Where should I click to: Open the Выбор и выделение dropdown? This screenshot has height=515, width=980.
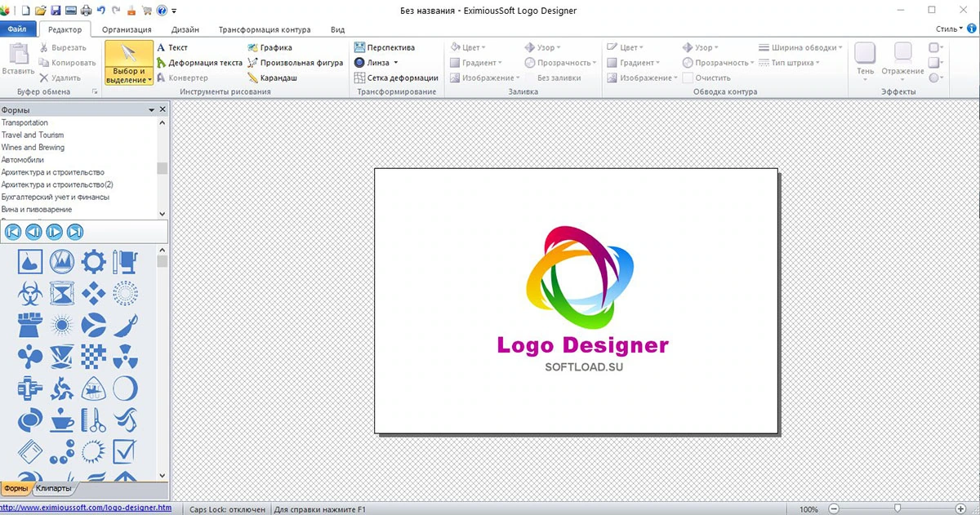click(128, 75)
